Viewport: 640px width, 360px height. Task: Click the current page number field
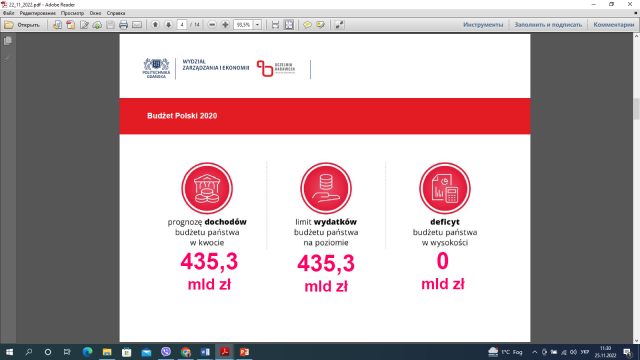tap(182, 25)
